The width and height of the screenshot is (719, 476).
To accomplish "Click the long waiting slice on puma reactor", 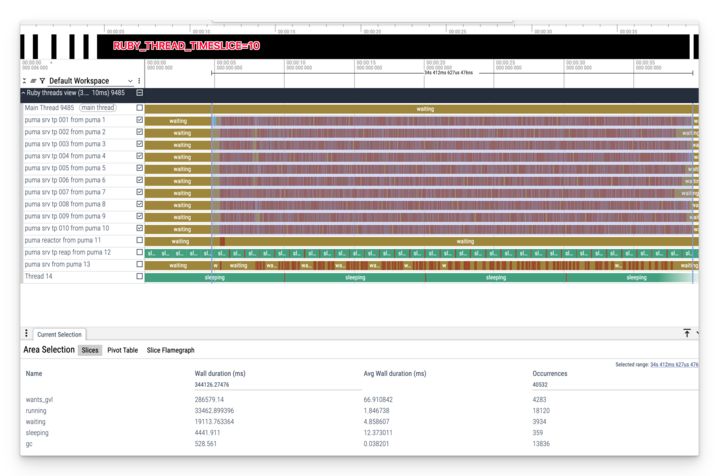I will point(461,241).
